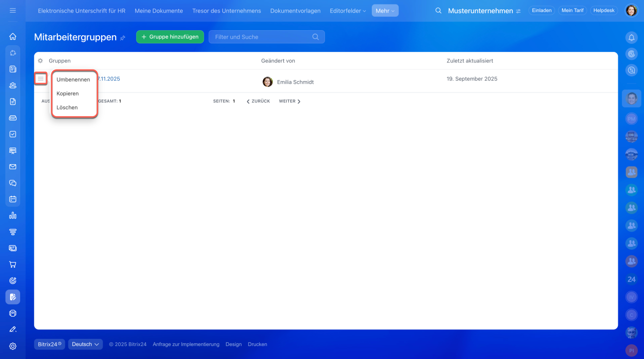644x359 pixels.
Task: Select Löschen in the context menu
Action: pos(67,107)
